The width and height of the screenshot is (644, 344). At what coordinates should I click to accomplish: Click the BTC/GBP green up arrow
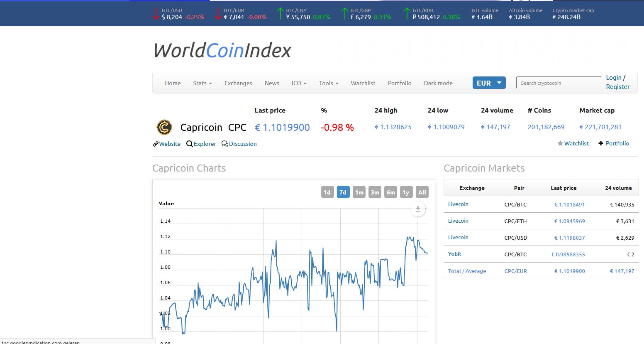pyautogui.click(x=344, y=14)
